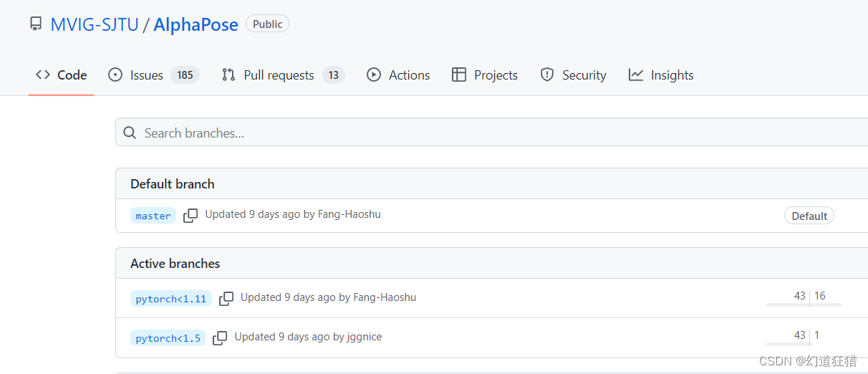The height and width of the screenshot is (374, 868).
Task: Open the Projects tab
Action: click(485, 75)
